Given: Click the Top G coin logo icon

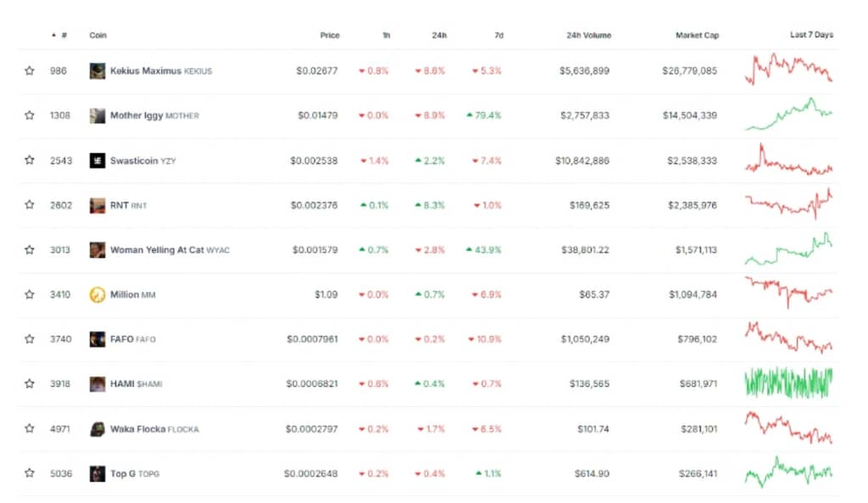Looking at the screenshot, I should (x=97, y=473).
